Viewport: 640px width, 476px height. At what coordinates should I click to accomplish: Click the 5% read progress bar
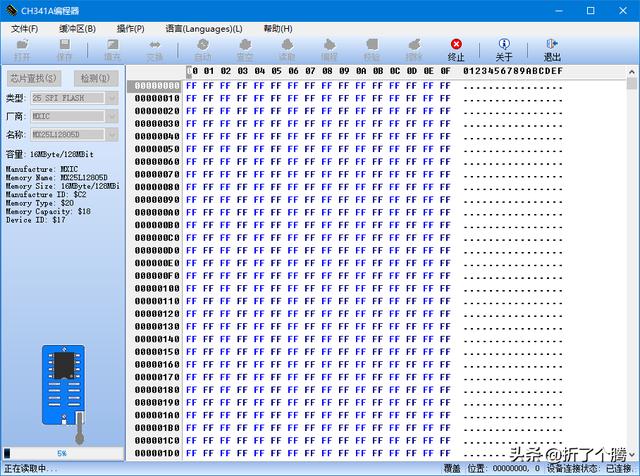pyautogui.click(x=62, y=453)
